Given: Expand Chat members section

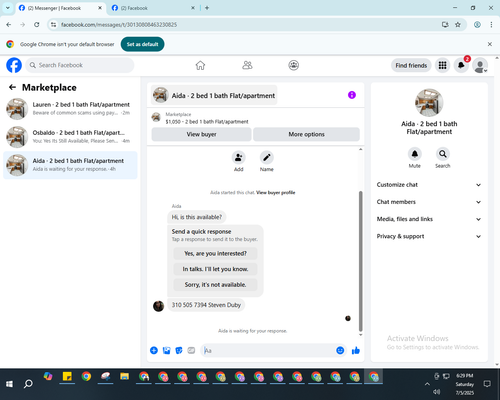Looking at the screenshot, I should coord(429,202).
